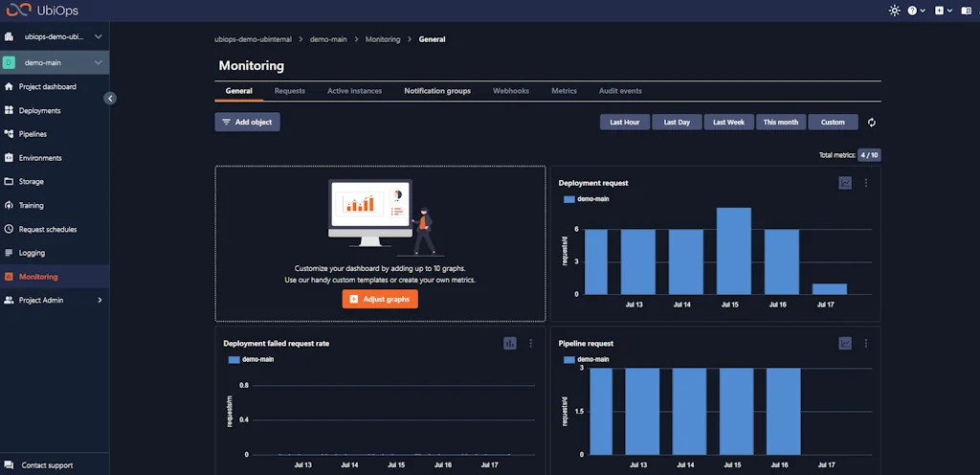Open the Audit events tab

point(620,91)
